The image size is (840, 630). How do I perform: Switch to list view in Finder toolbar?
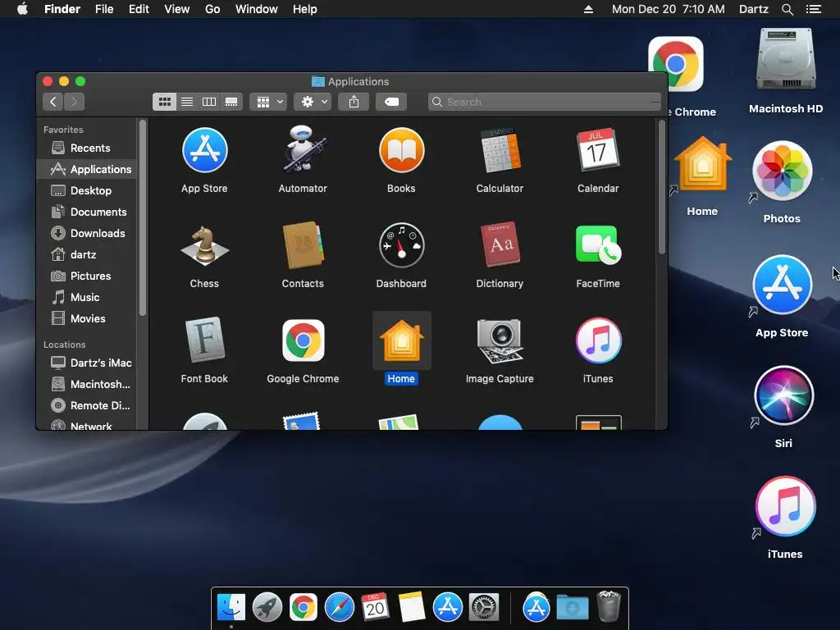187,102
